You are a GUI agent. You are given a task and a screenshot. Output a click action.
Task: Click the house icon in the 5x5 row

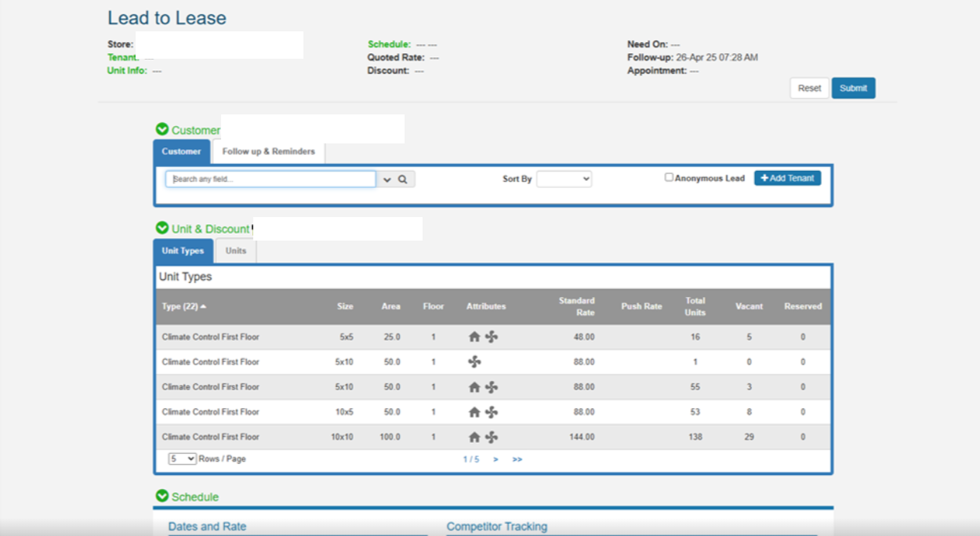[474, 337]
